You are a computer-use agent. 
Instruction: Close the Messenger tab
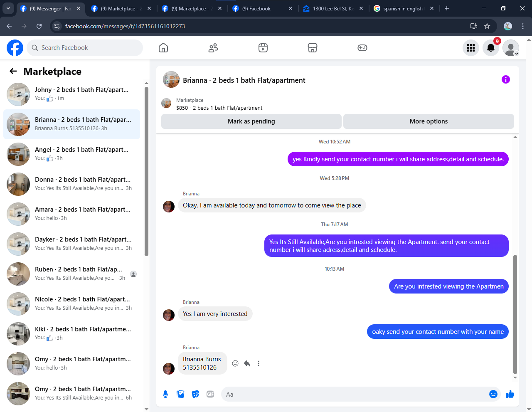[x=79, y=8]
